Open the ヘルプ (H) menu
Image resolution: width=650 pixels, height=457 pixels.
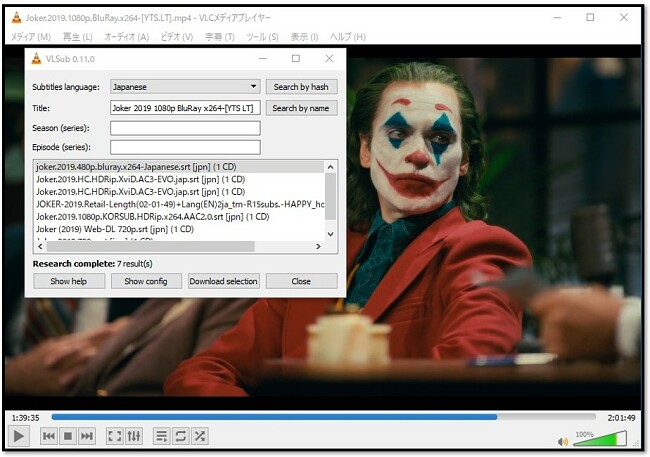click(348, 37)
